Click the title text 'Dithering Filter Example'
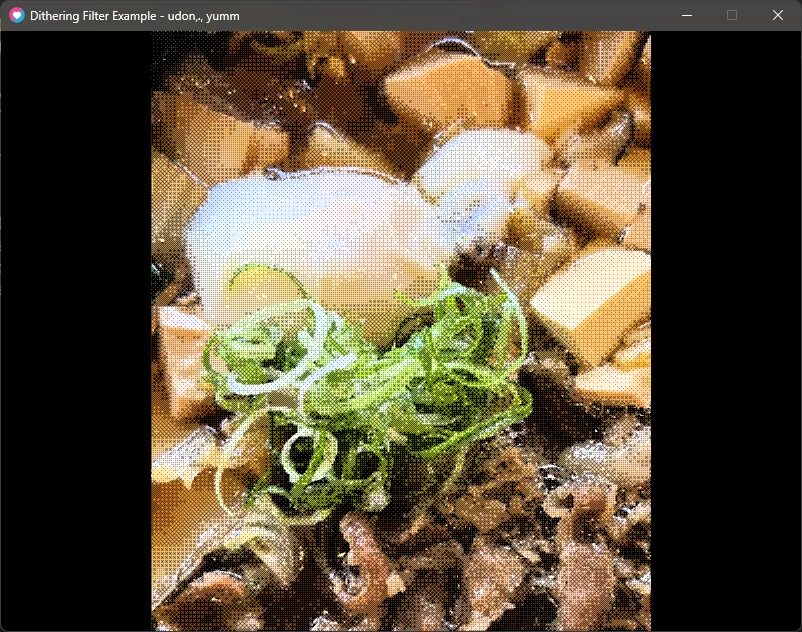 (99, 15)
